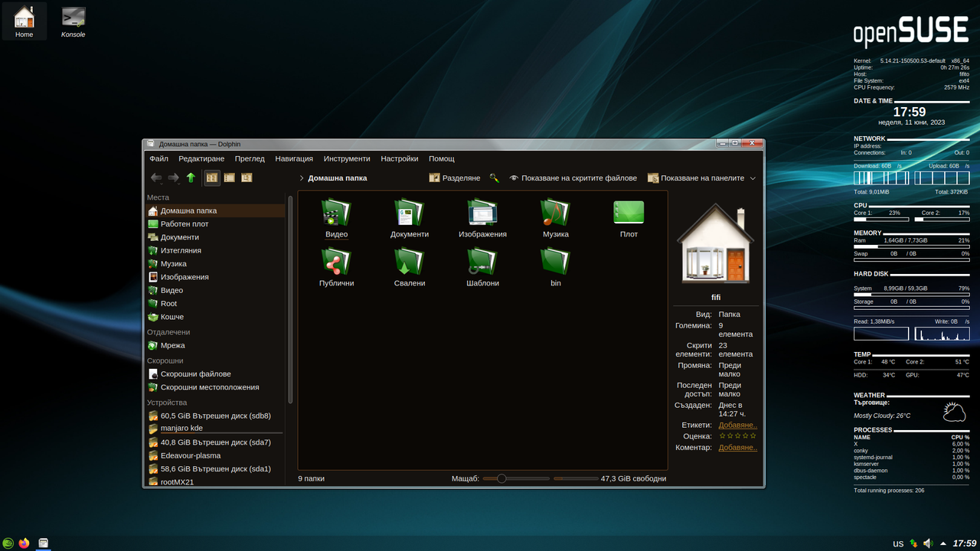Click the free space bar in status bar

[576, 478]
